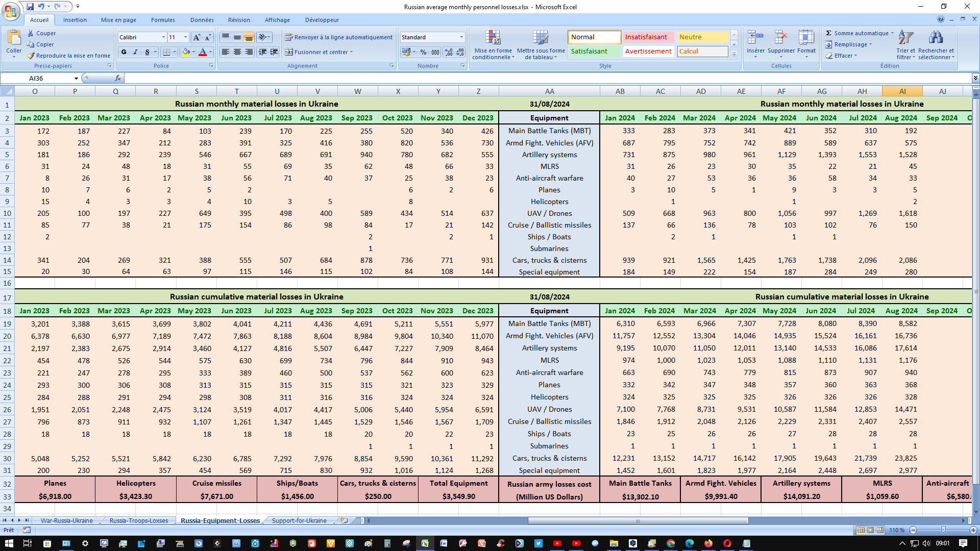
Task: Open the Formules ribbon tab
Action: click(163, 20)
